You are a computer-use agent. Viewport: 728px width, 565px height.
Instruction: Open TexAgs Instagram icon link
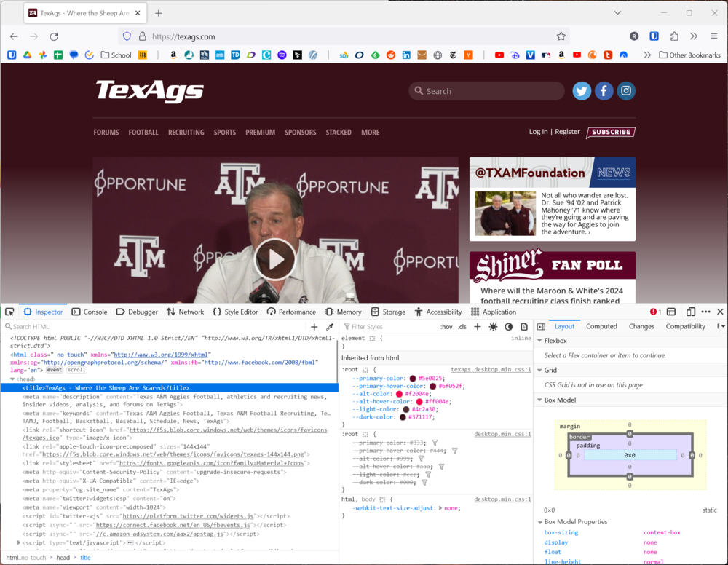[626, 91]
